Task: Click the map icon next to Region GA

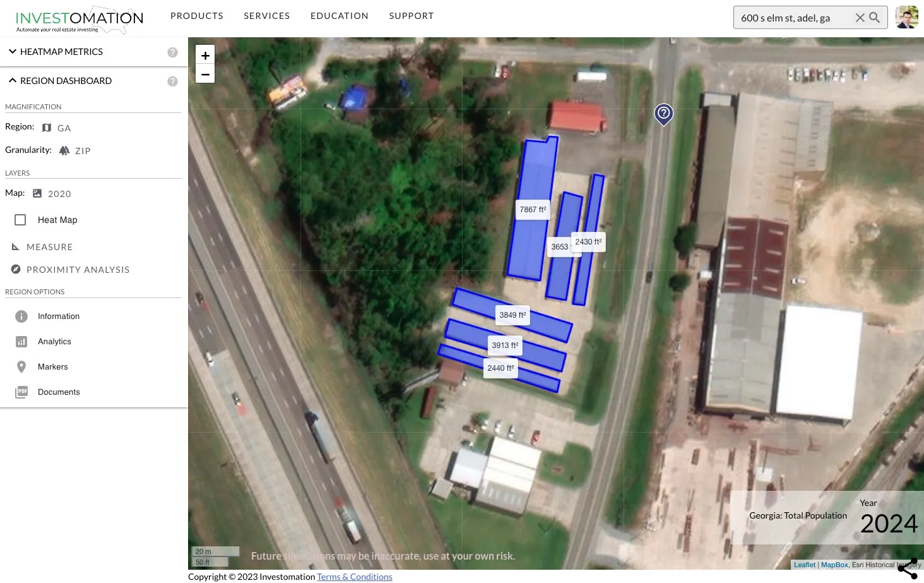Action: coord(46,127)
